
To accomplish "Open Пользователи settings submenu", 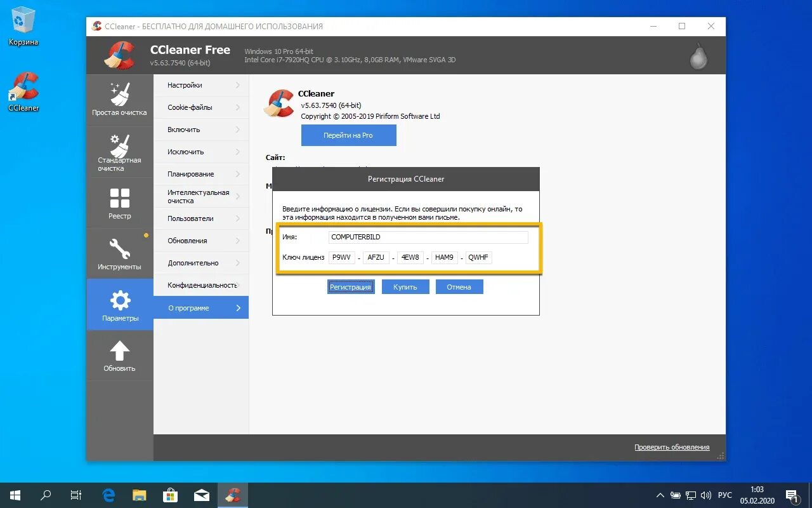I will click(x=201, y=218).
